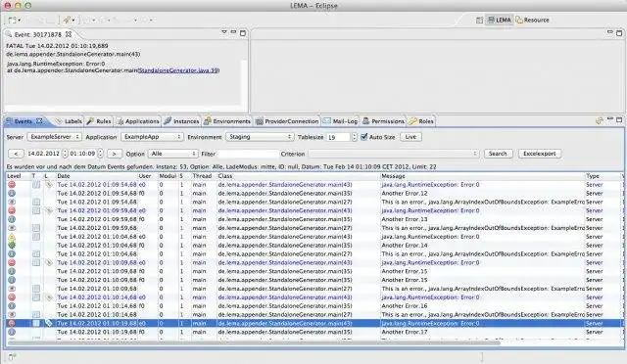Click the status bar icon at bottom left
627x364 pixels.
[12, 356]
